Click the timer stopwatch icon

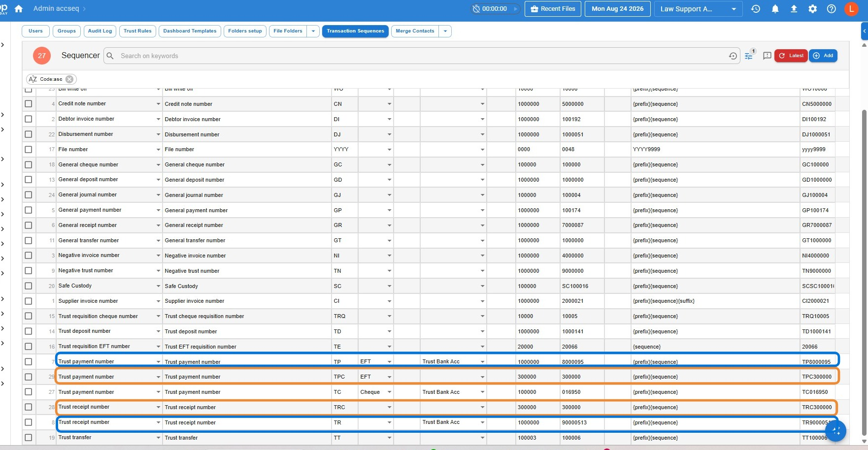(476, 9)
